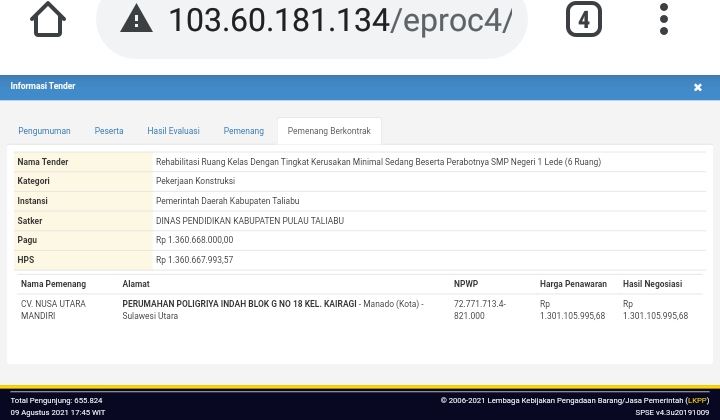Open the LKPP link in footer
This screenshot has height=420, width=720.
point(697,400)
